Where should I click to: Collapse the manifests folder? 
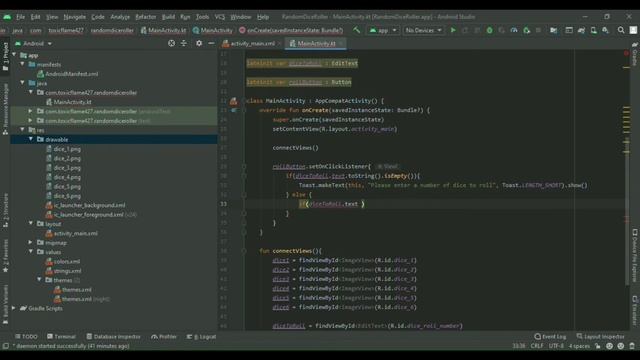[x=22, y=64]
